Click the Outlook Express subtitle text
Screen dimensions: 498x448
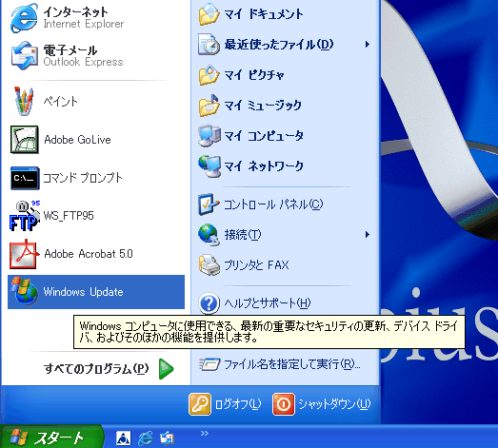click(83, 62)
